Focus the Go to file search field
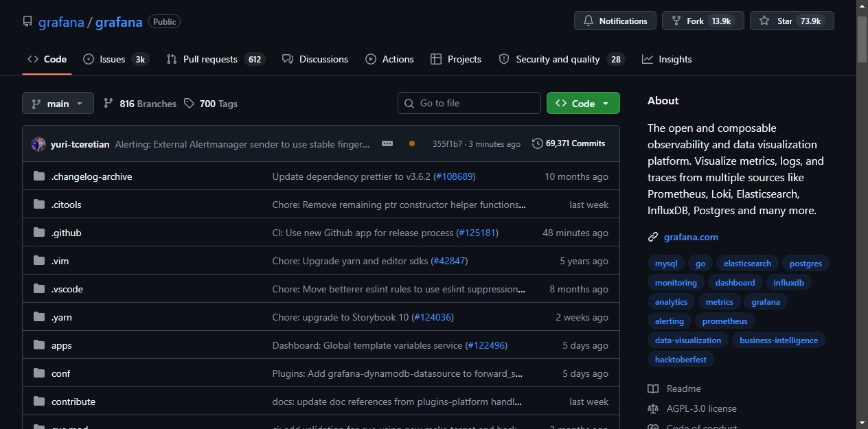The image size is (868, 429). click(x=469, y=104)
